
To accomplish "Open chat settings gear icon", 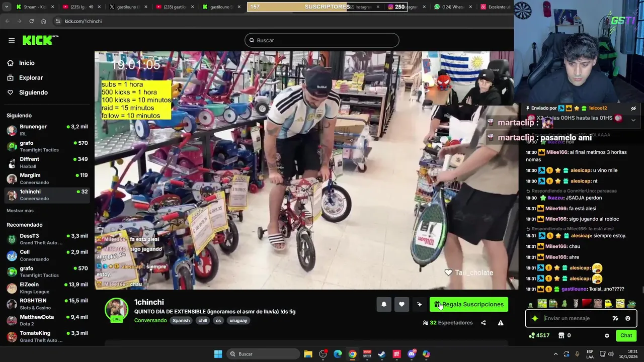I will click(607, 335).
